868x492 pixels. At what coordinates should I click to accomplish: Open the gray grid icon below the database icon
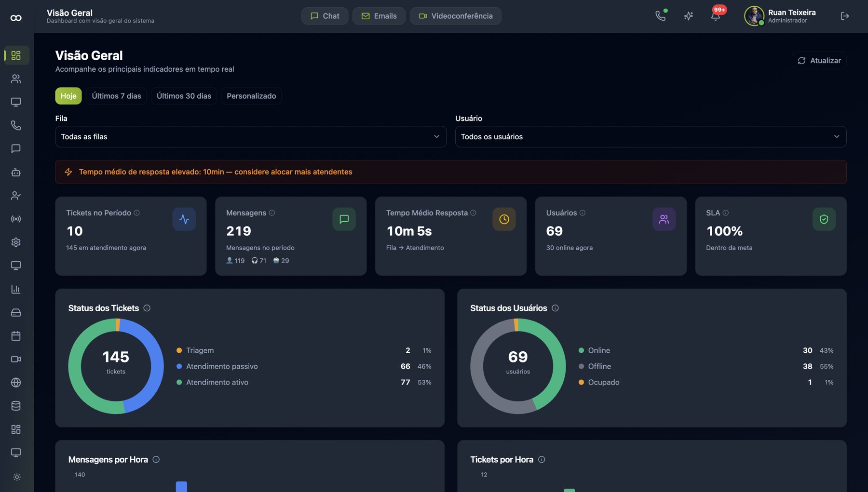coord(16,429)
